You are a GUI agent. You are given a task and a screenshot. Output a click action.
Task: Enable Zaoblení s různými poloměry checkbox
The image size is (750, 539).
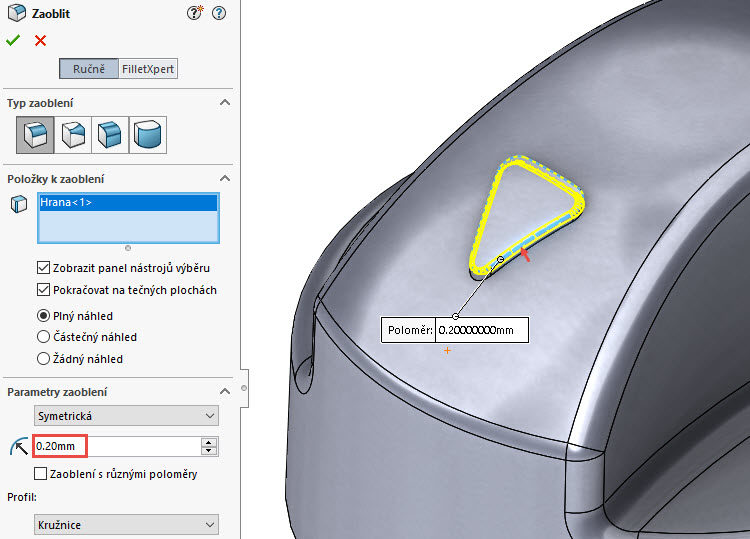point(41,473)
